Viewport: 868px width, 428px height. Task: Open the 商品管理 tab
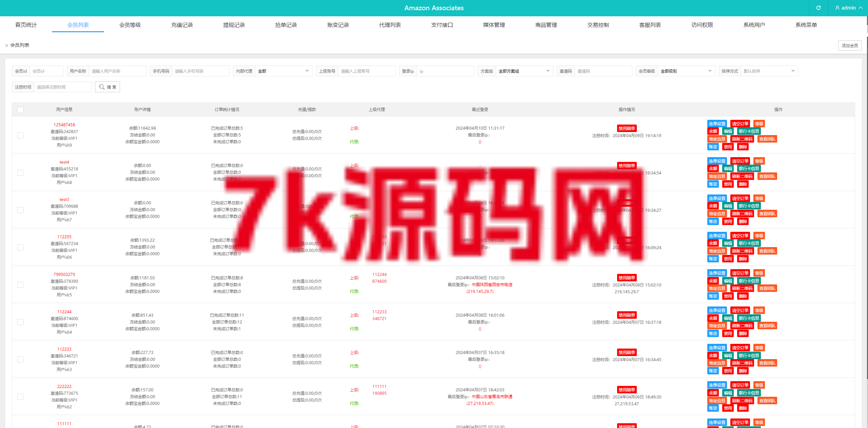coord(546,25)
